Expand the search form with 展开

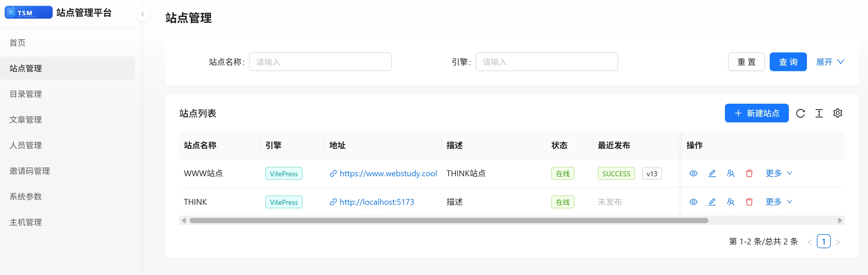coord(830,62)
